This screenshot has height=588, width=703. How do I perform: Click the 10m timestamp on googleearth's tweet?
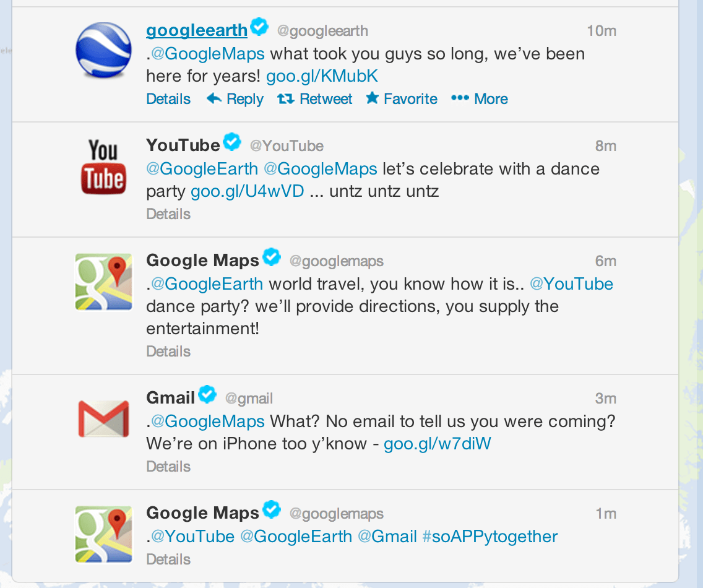click(602, 30)
